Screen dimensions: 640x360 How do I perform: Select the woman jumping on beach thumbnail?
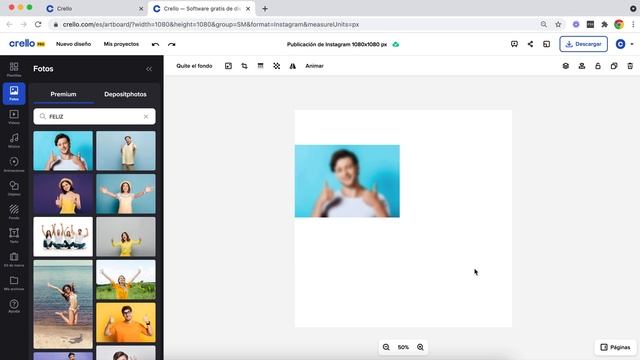tap(63, 304)
